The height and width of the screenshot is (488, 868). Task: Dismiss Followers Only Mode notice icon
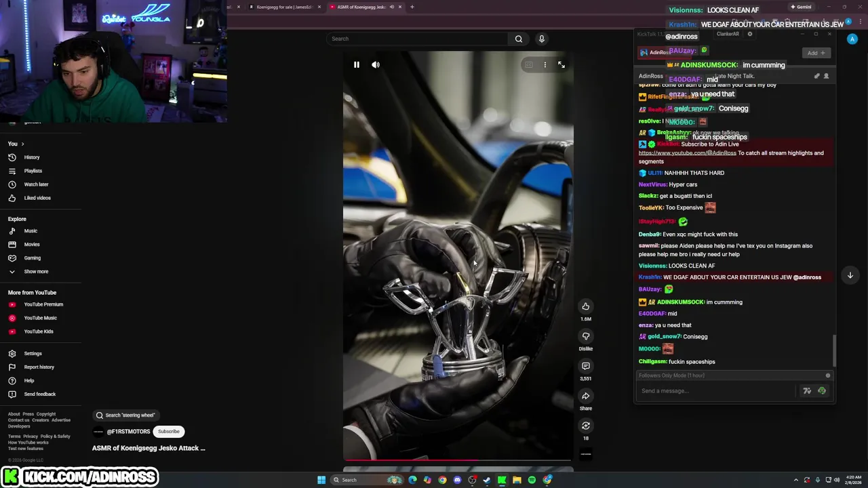[828, 375]
